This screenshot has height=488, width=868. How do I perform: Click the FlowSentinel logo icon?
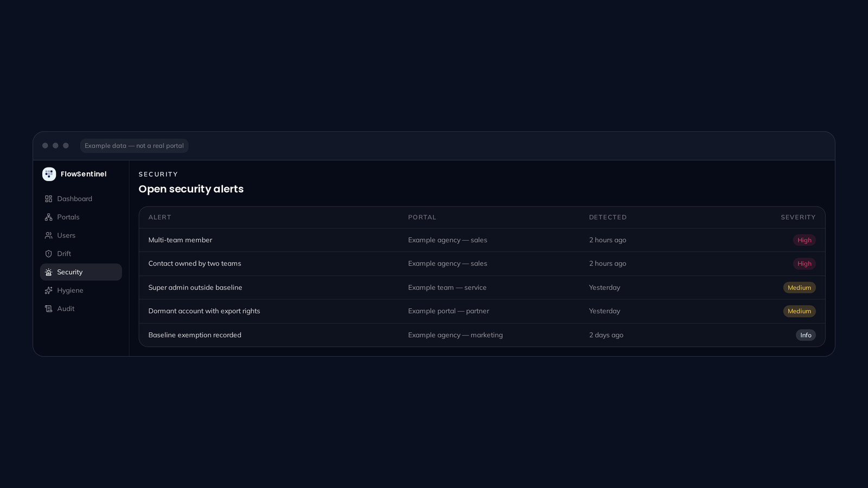pos(49,174)
